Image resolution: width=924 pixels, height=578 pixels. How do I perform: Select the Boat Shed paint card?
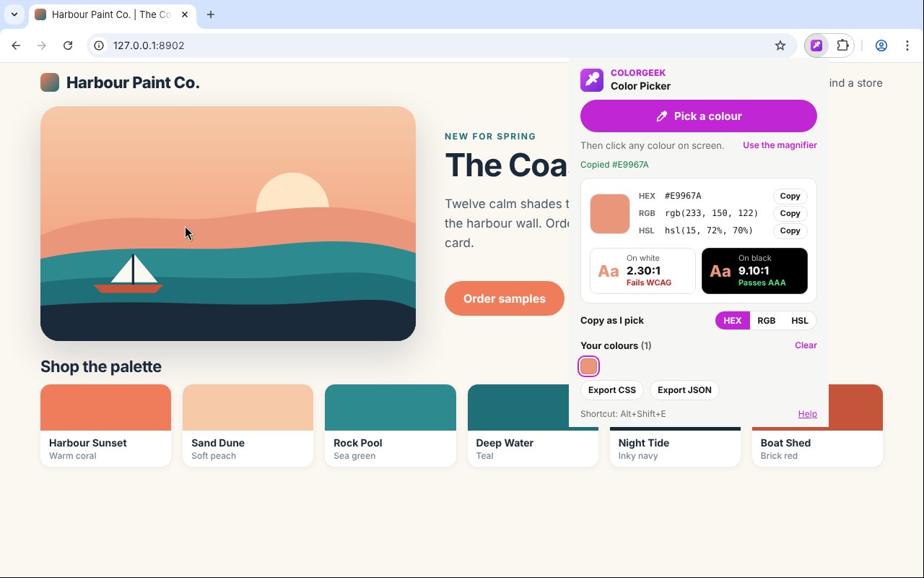click(817, 447)
